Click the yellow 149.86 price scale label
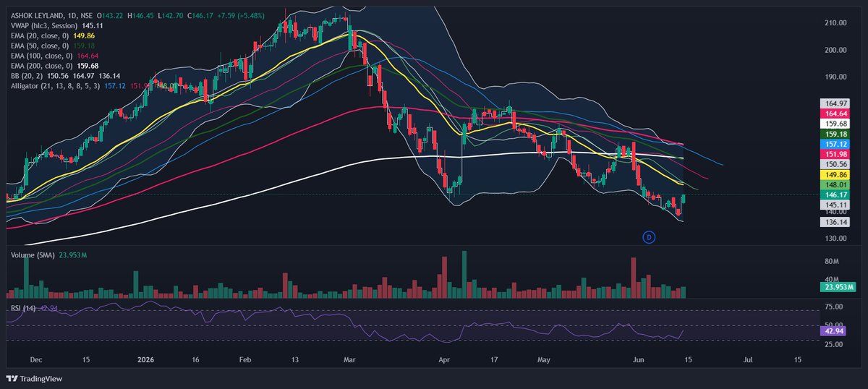This screenshot has height=389, width=868. coord(836,174)
